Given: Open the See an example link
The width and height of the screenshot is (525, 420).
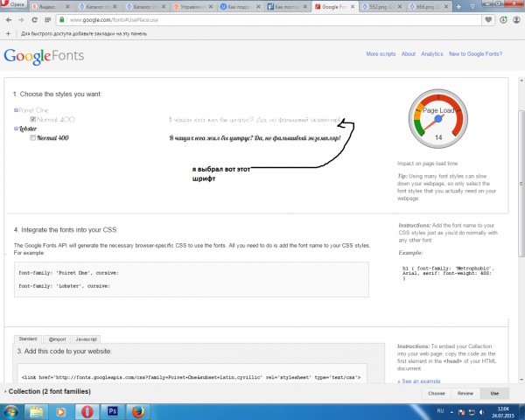Looking at the screenshot, I should pyautogui.click(x=419, y=381).
